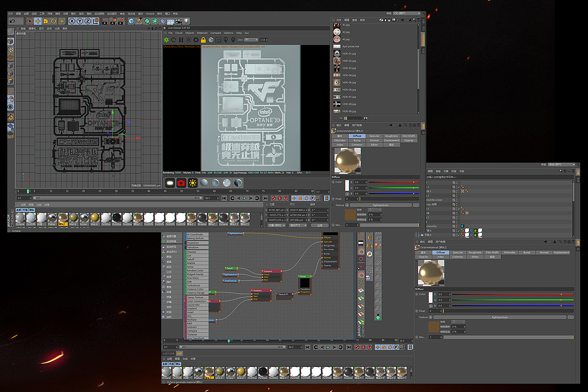
Task: Go to start of main timeline
Action: (x=224, y=198)
